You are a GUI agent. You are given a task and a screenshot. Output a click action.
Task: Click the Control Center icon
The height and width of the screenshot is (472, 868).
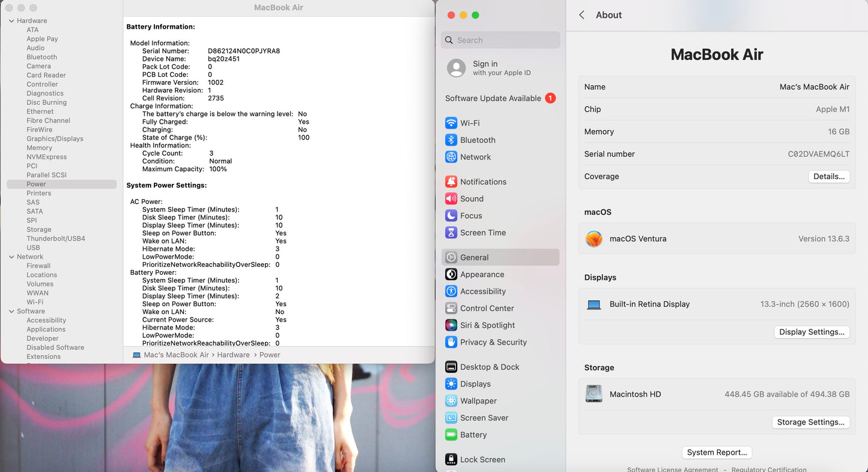tap(451, 308)
